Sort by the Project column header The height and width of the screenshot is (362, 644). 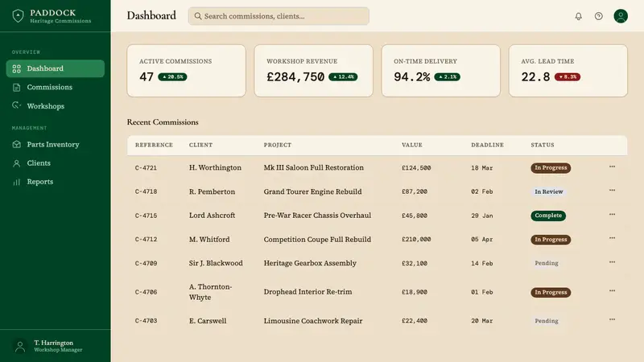click(x=278, y=145)
